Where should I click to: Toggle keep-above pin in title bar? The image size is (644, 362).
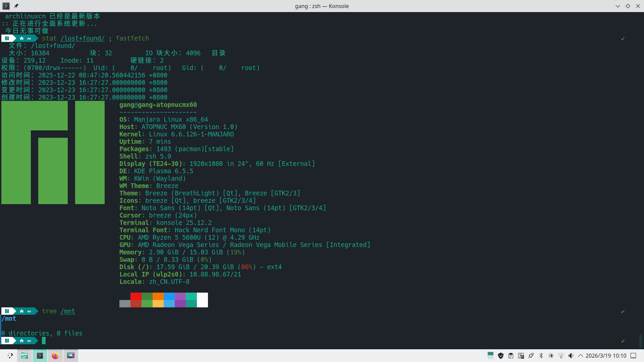(x=16, y=6)
